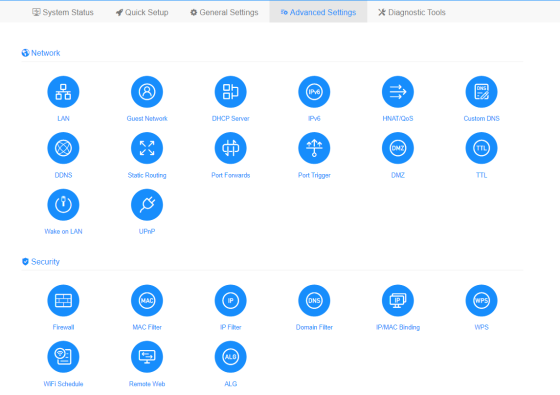The width and height of the screenshot is (560, 395).
Task: Click the HNAT/QoS text label
Action: coord(398,119)
